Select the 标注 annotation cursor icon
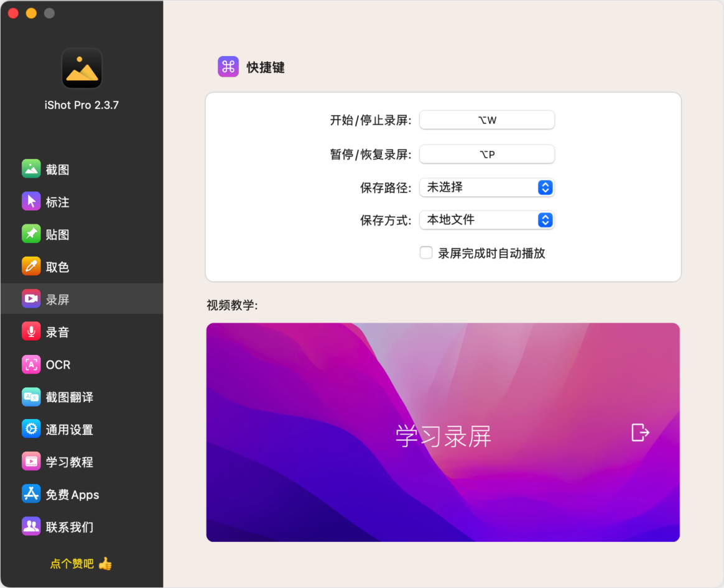Screen dimensions: 724x588 click(x=31, y=201)
